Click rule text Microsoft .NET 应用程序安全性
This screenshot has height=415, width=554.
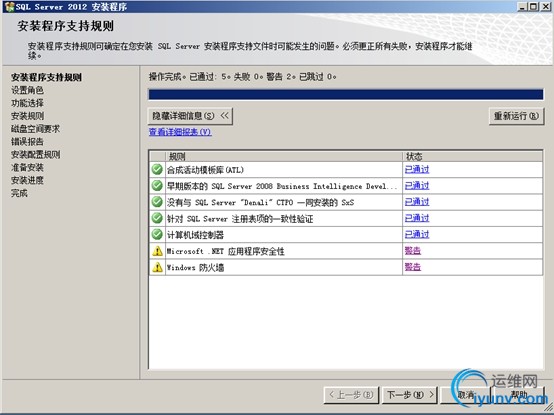pyautogui.click(x=225, y=251)
